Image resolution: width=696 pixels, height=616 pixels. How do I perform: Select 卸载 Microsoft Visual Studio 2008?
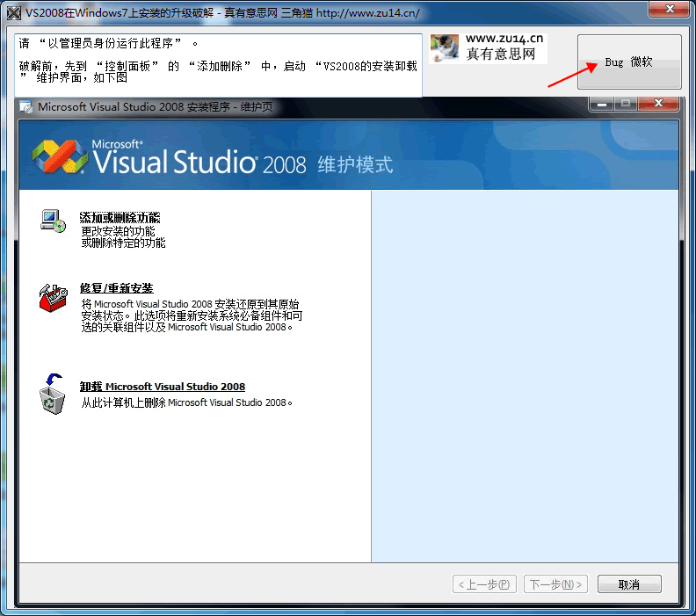pyautogui.click(x=163, y=387)
